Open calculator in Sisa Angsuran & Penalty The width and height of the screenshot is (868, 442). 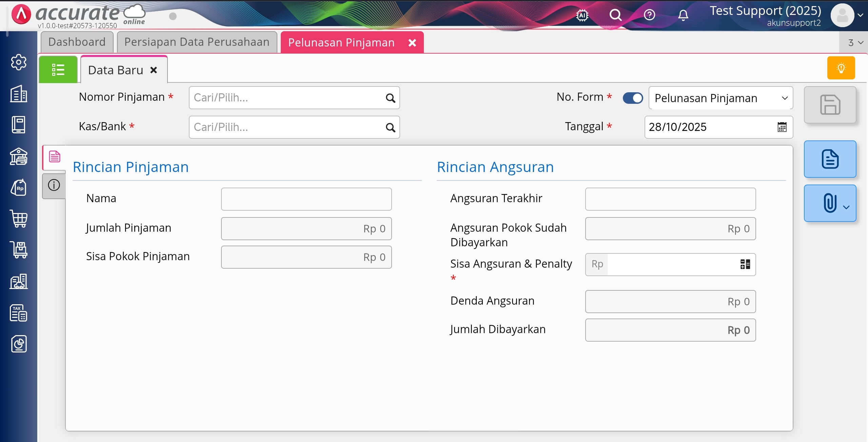[745, 264]
